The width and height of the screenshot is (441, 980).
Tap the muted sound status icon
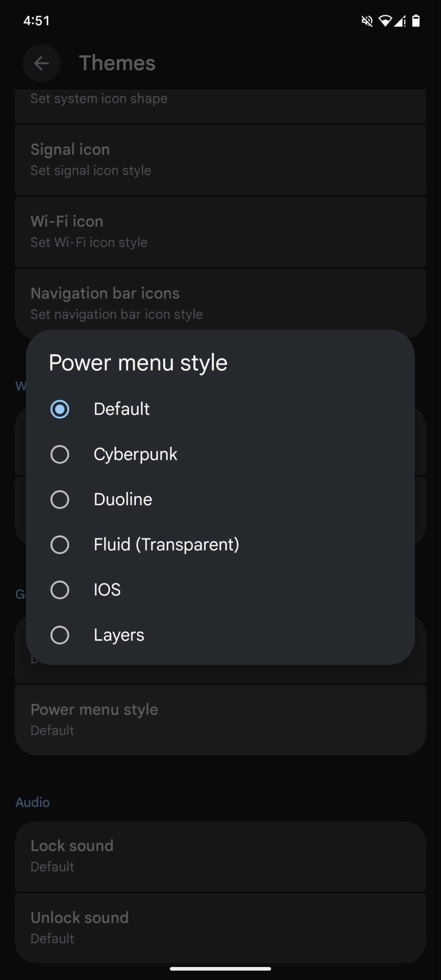coord(367,21)
